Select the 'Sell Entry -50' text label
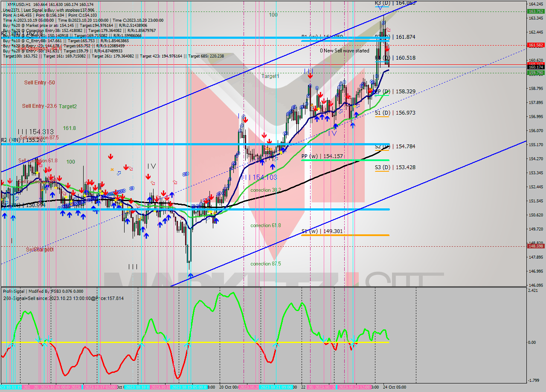546x392 pixels. (x=39, y=83)
